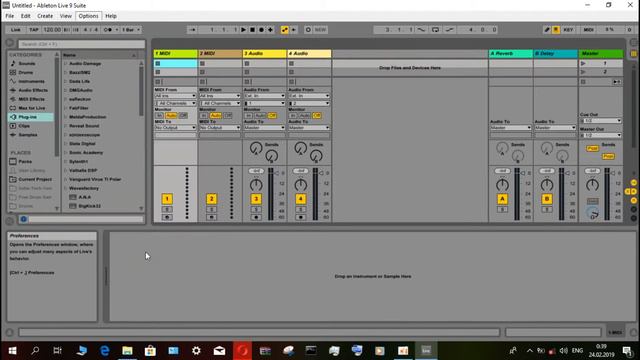Screen dimensions: 640x360
Task: Toggle the Computer MIDI Keyboard icon
Action: [556, 30]
